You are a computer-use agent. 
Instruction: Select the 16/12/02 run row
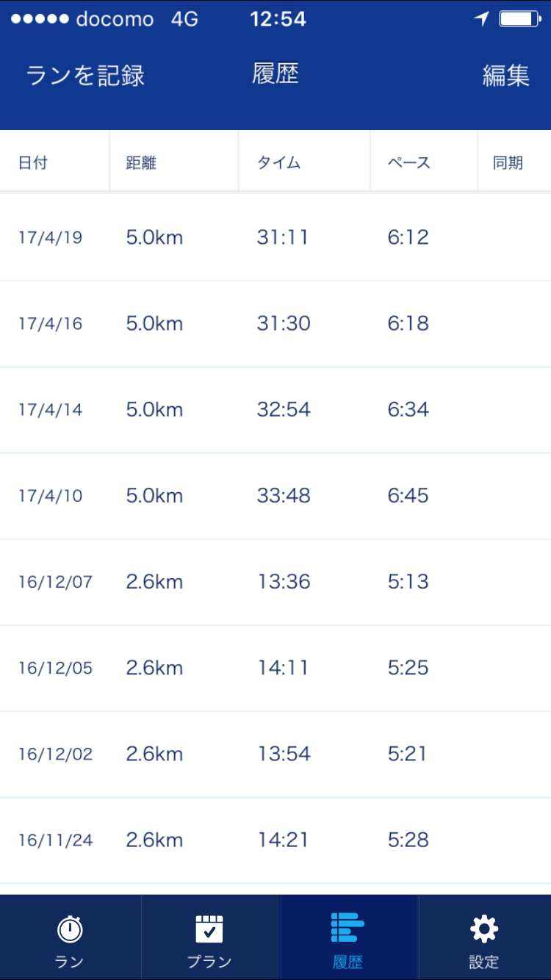275,754
